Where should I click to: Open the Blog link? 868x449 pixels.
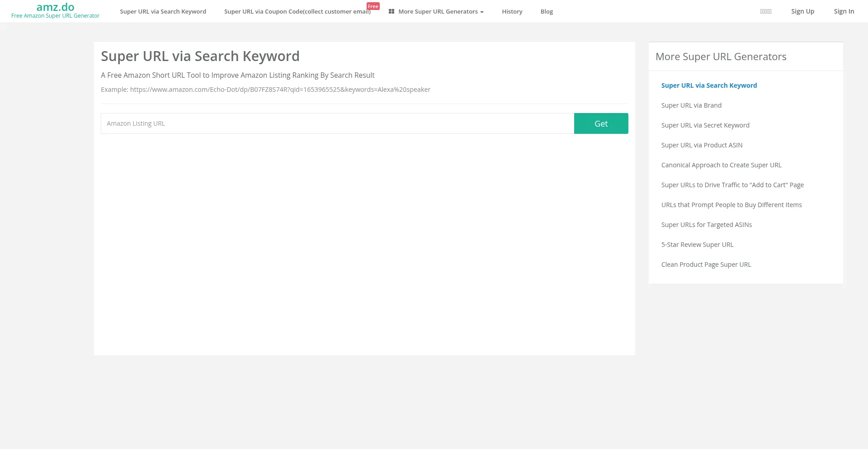(x=547, y=12)
